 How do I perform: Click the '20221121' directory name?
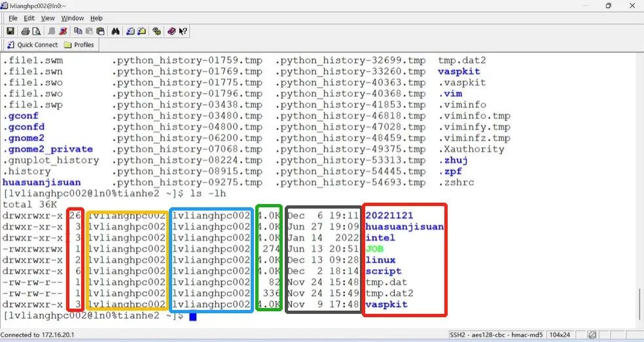coord(389,216)
